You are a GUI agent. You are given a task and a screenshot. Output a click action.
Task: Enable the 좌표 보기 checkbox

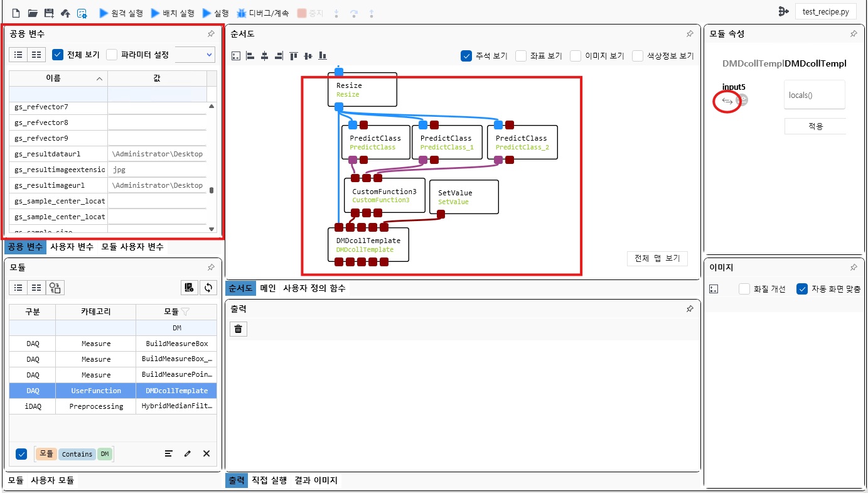coord(521,56)
